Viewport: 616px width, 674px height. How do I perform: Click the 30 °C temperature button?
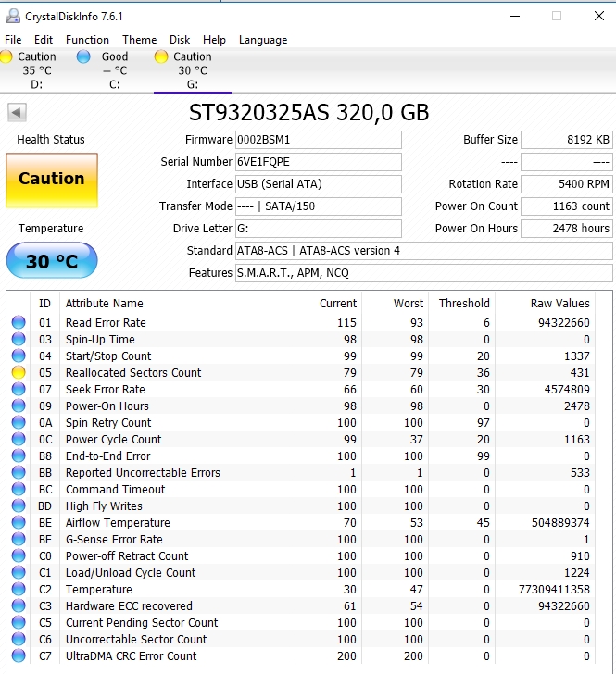click(51, 261)
